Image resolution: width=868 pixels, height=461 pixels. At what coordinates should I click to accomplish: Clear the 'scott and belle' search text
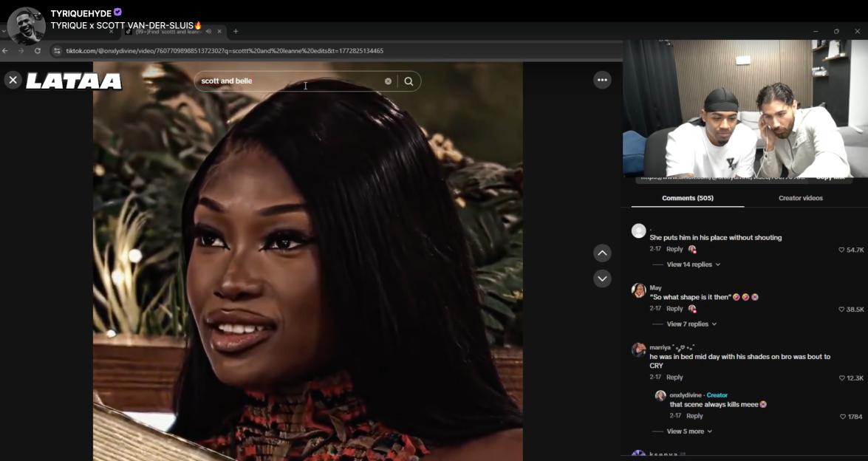pos(388,81)
